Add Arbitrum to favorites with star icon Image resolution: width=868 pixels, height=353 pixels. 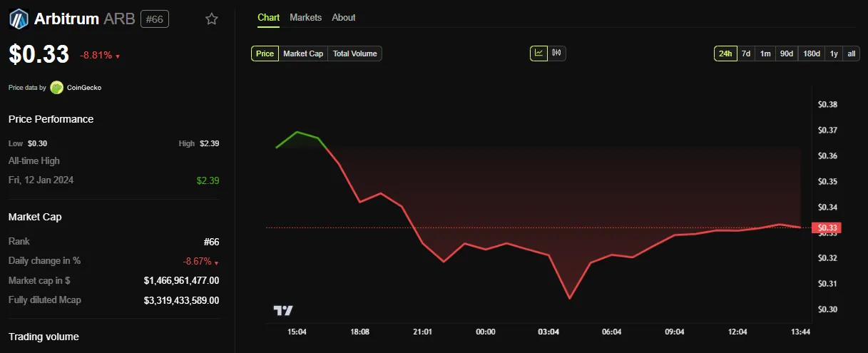[212, 19]
